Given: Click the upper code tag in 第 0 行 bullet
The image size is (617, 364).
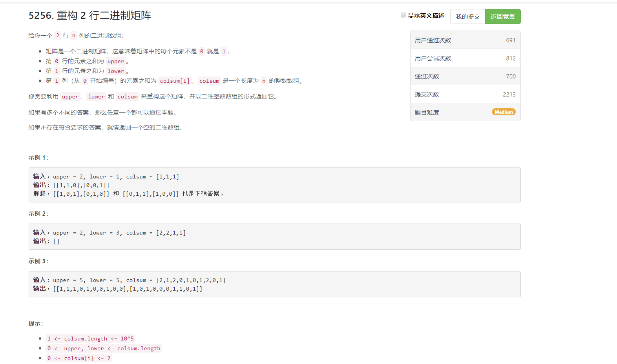Looking at the screenshot, I should click(x=116, y=61).
